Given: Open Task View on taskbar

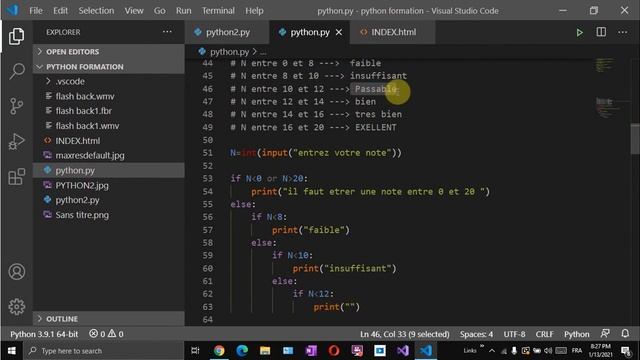Looking at the screenshot, I should tap(195, 351).
